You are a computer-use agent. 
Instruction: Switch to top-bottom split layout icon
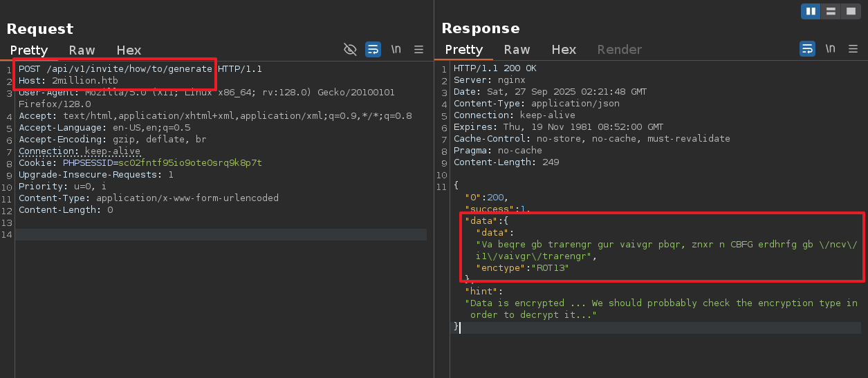click(830, 11)
